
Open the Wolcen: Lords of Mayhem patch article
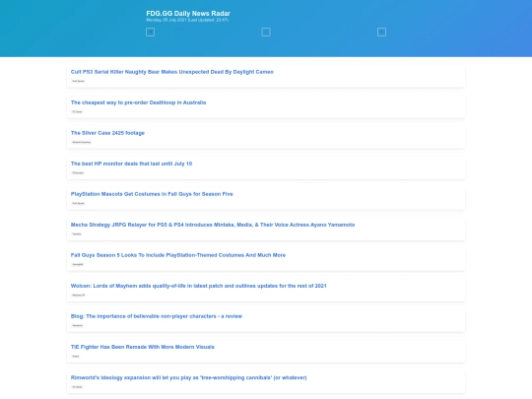[198, 286]
